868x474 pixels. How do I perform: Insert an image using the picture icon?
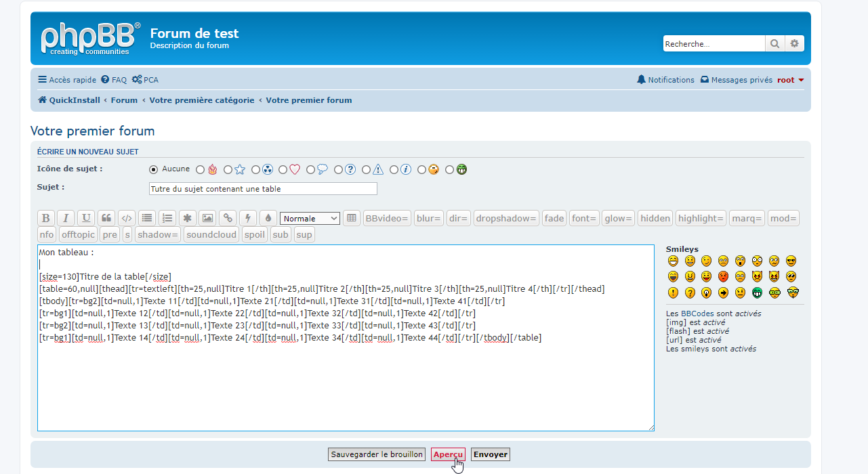[x=207, y=218]
